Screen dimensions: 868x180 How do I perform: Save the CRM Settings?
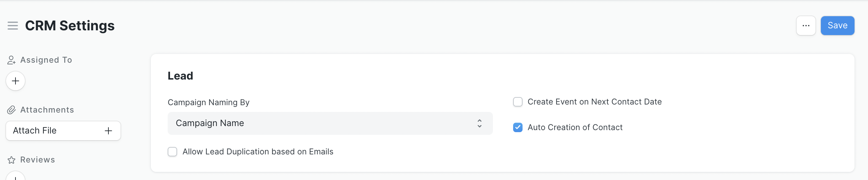click(x=837, y=26)
